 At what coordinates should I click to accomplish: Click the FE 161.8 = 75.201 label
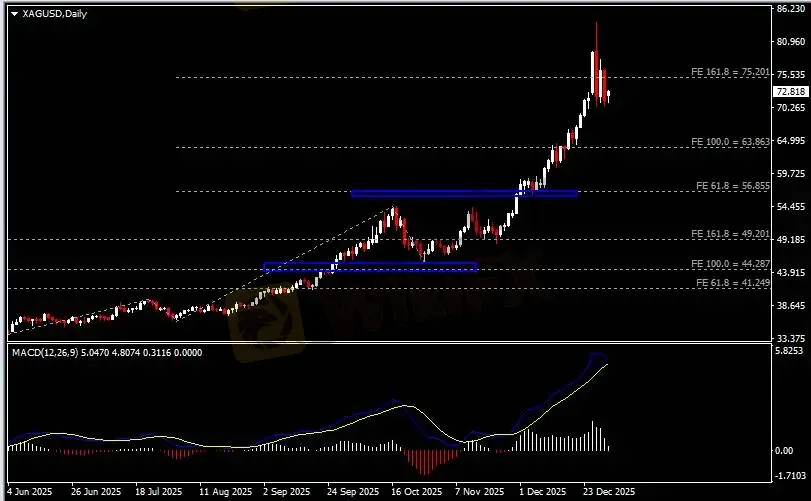tap(730, 72)
